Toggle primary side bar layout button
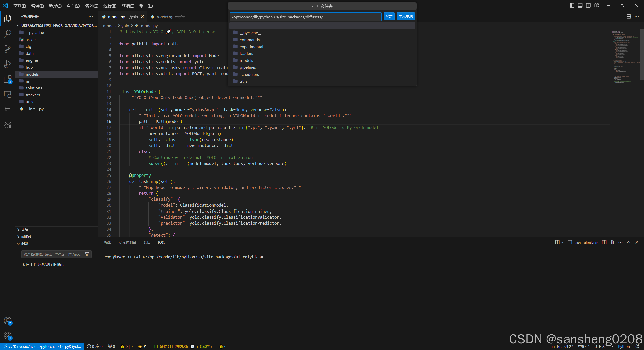This screenshot has height=350, width=644. click(x=572, y=5)
